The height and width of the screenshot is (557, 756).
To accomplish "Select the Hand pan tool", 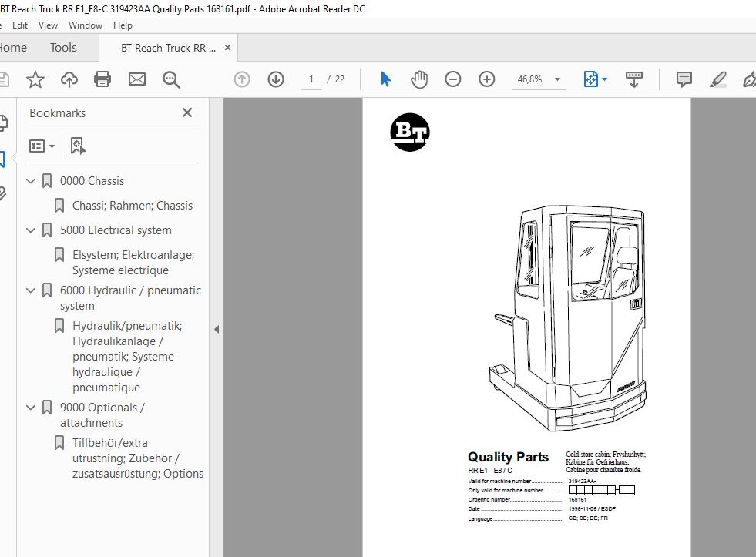I will tap(419, 79).
